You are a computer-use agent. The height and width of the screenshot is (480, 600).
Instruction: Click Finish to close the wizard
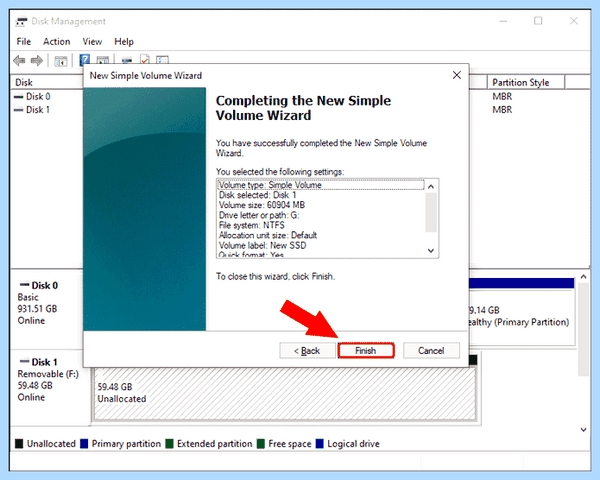(x=366, y=351)
